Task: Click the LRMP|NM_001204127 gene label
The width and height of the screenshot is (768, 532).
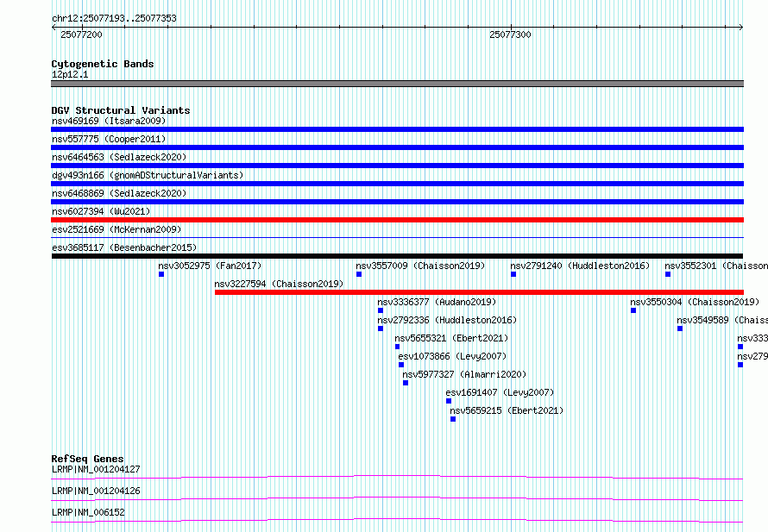Action: tap(96, 469)
